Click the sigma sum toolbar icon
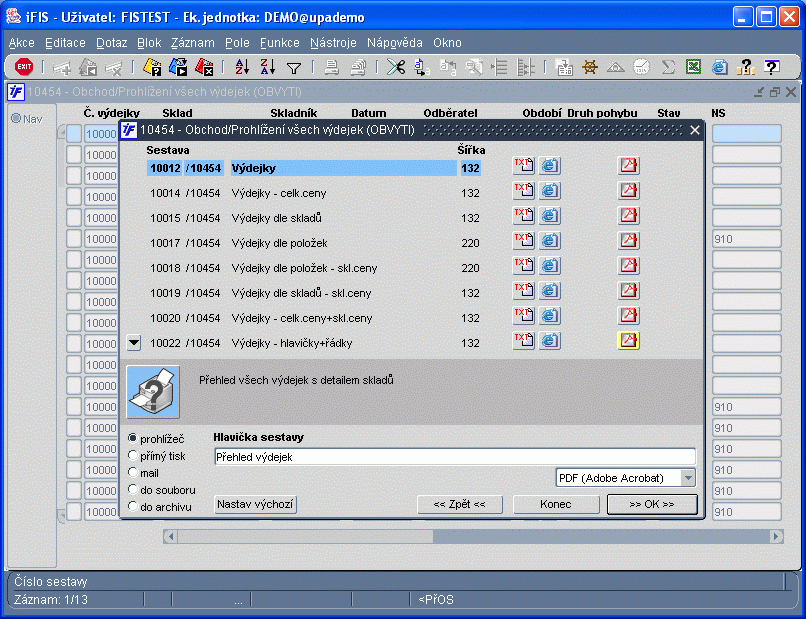The height and width of the screenshot is (619, 806). click(668, 67)
